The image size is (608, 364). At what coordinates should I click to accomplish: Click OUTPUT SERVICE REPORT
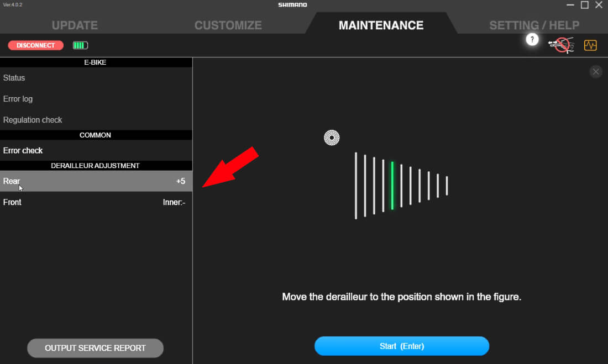[x=95, y=348]
